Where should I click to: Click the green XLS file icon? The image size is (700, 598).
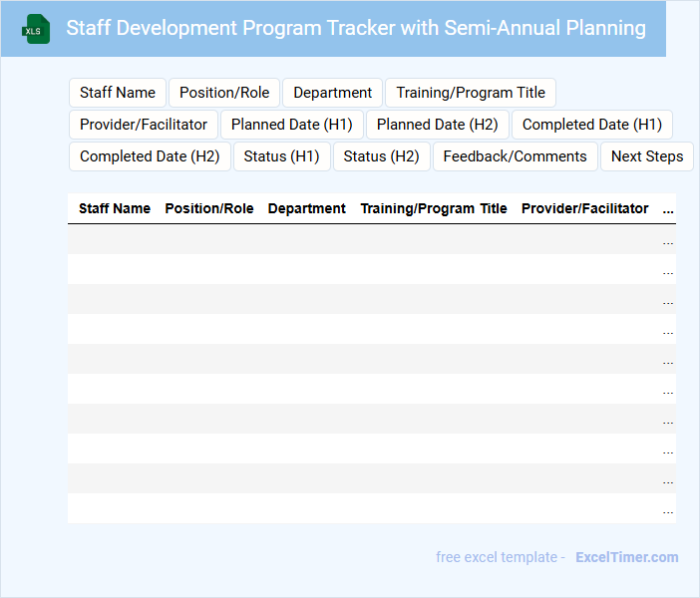pos(36,29)
